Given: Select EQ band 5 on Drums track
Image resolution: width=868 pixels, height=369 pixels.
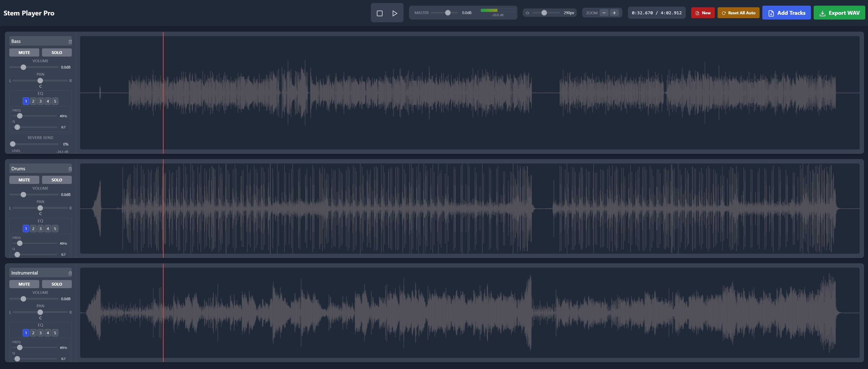Looking at the screenshot, I should pos(55,229).
